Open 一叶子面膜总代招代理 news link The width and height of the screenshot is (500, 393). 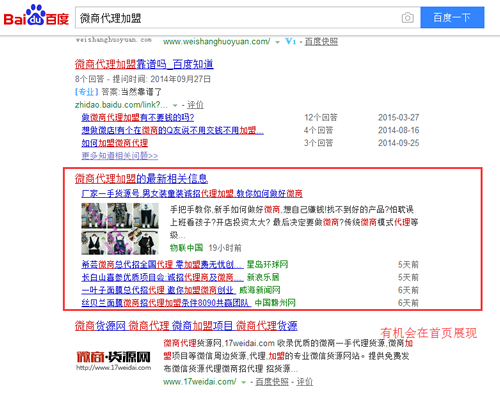(159, 290)
